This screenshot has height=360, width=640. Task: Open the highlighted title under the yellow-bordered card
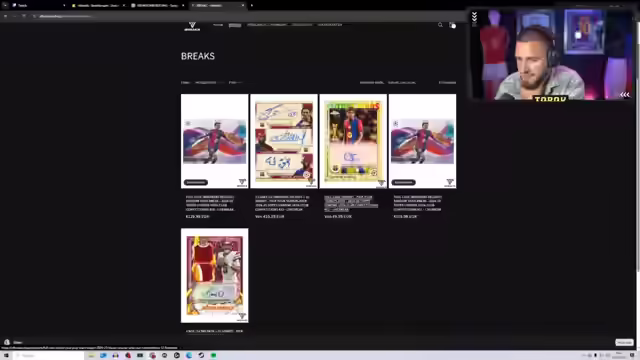[351, 203]
